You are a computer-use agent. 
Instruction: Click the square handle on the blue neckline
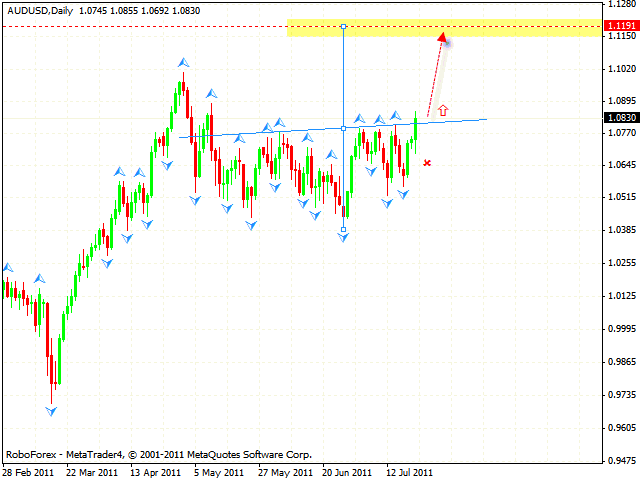(x=343, y=128)
